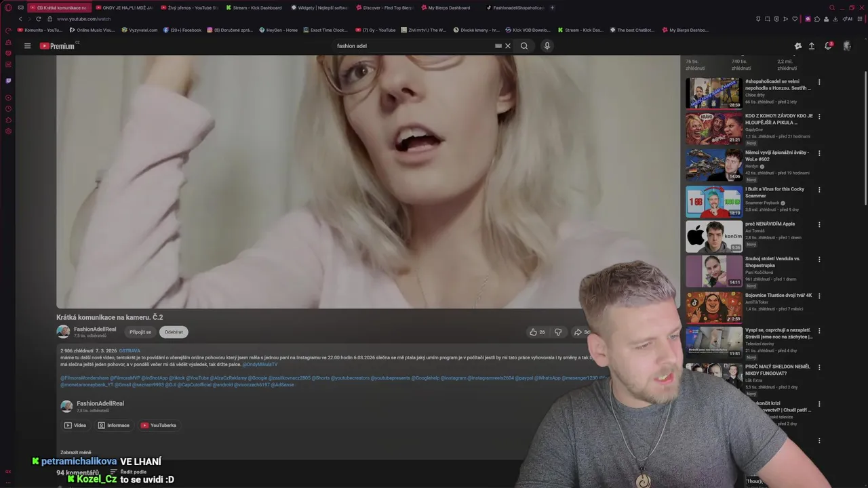Switch to the My Blerps Dashboard tab

point(450,7)
